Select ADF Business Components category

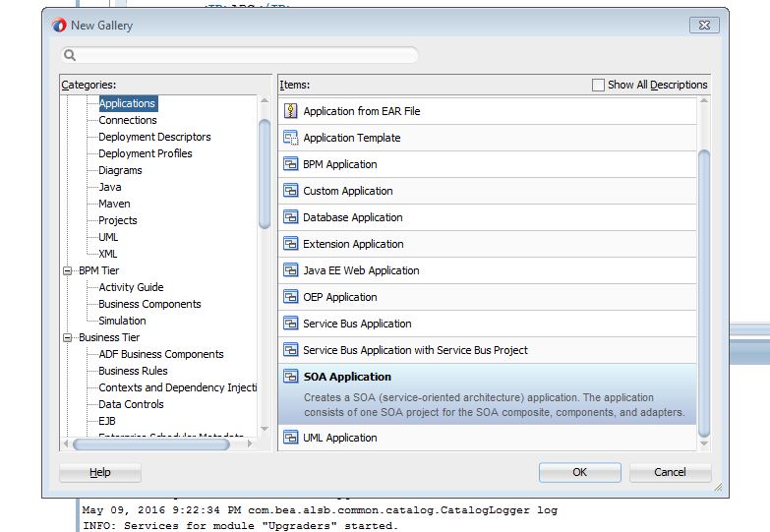(x=161, y=354)
